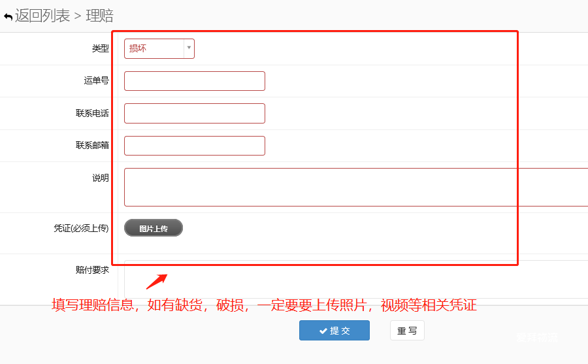Screen dimensions: 588x364
Task: Reset the form using 重写 button
Action: (x=407, y=331)
